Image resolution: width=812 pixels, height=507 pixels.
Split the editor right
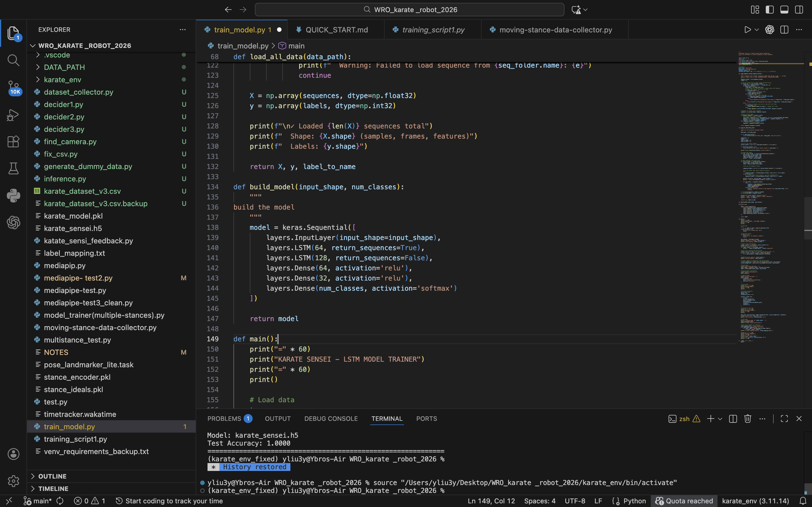point(784,30)
